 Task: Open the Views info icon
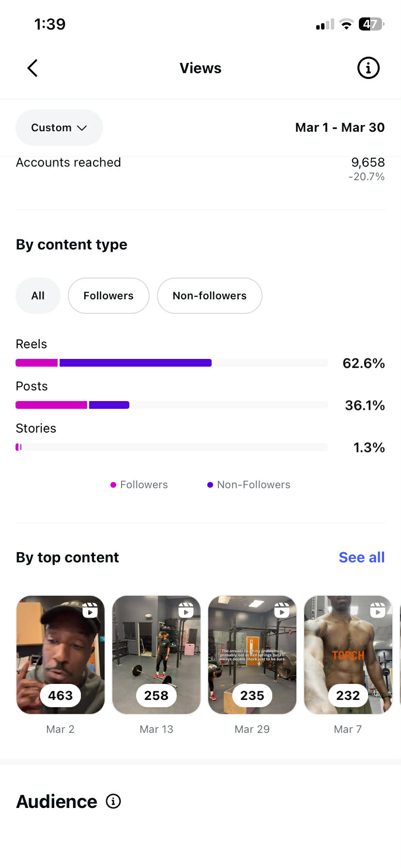coord(368,68)
